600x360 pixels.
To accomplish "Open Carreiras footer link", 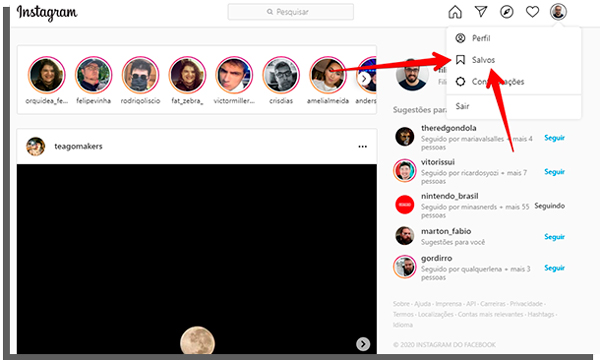I will click(493, 304).
